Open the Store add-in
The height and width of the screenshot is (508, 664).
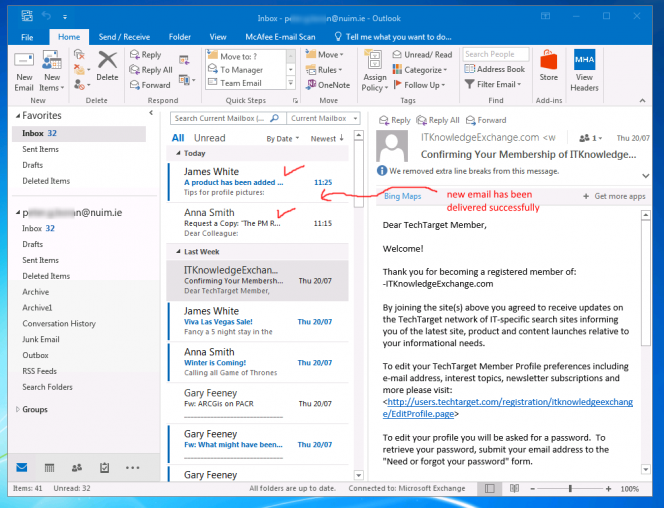[x=548, y=66]
